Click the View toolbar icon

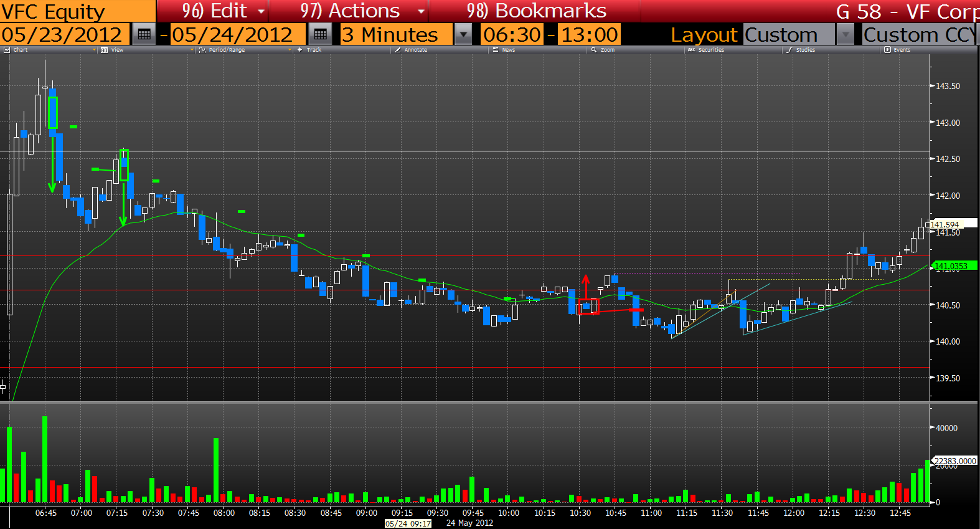[104, 50]
